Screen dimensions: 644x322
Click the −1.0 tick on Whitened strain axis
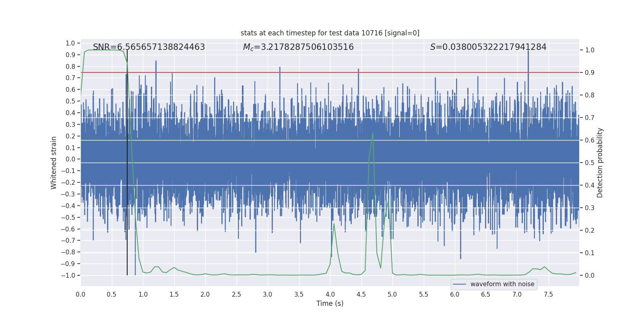tap(68, 275)
